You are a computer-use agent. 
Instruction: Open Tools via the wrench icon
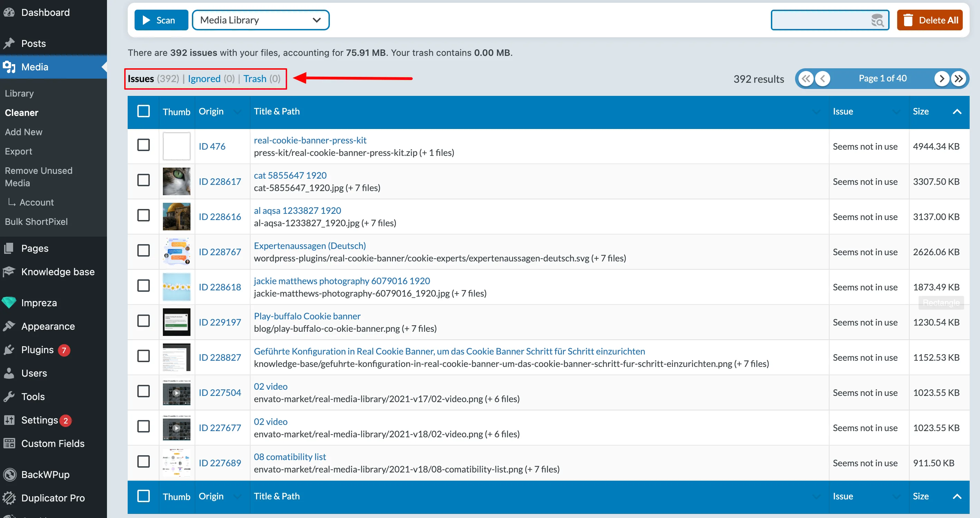(9, 397)
